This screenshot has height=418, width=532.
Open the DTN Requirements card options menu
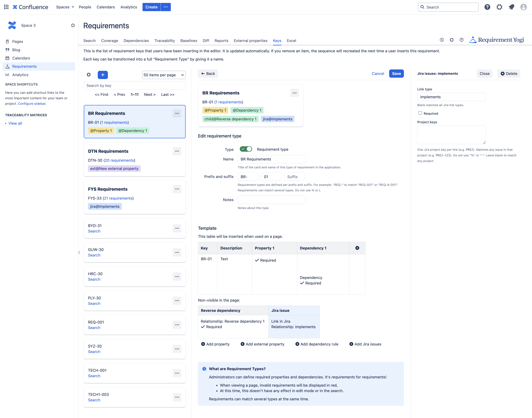coord(177,151)
